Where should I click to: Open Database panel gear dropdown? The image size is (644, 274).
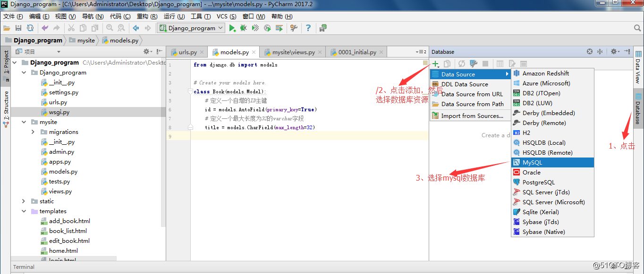click(x=614, y=51)
